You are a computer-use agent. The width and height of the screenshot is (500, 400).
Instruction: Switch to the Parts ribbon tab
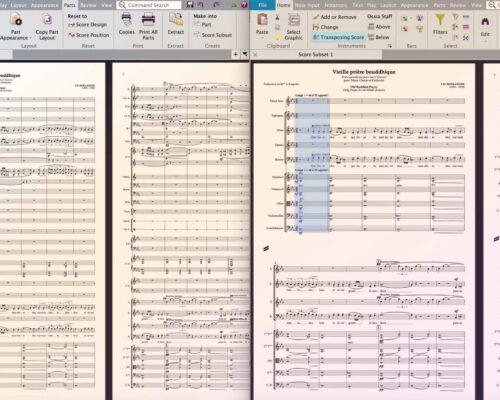point(70,5)
